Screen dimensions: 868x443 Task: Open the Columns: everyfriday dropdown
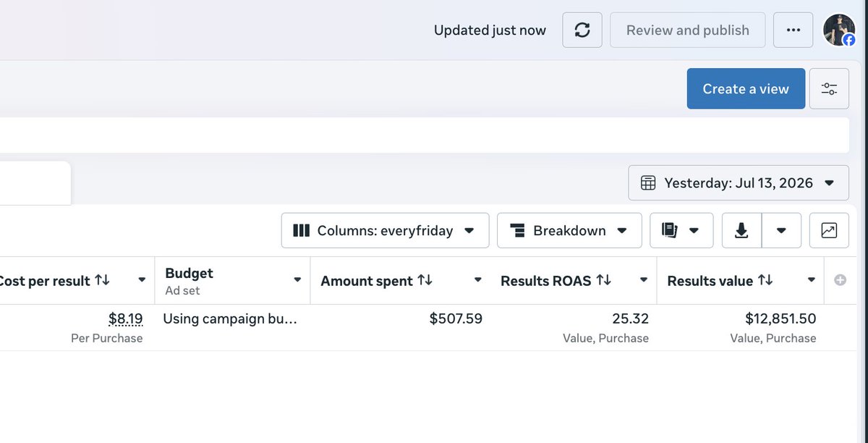pyautogui.click(x=385, y=231)
